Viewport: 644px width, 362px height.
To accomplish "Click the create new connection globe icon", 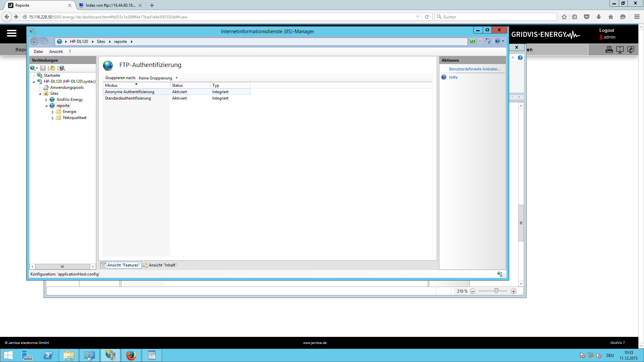I will click(33, 68).
